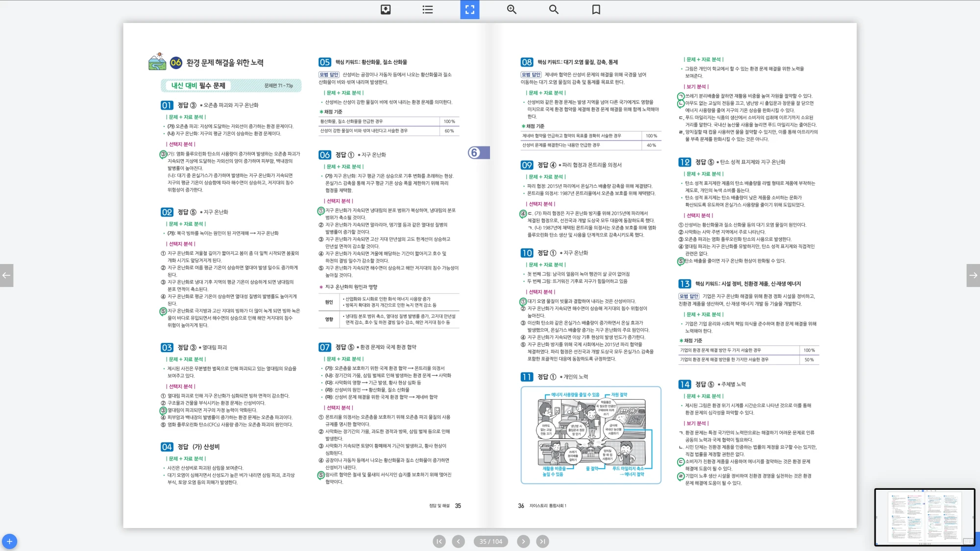Turn page with left edge arrow
The height and width of the screenshot is (551, 980).
click(6, 275)
